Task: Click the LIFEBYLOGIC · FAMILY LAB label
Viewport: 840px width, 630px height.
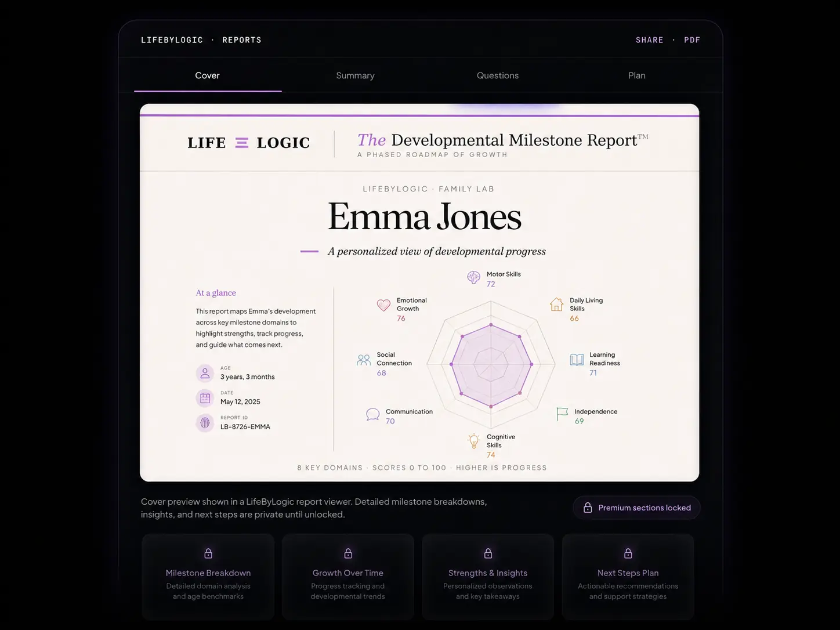Action: tap(428, 189)
